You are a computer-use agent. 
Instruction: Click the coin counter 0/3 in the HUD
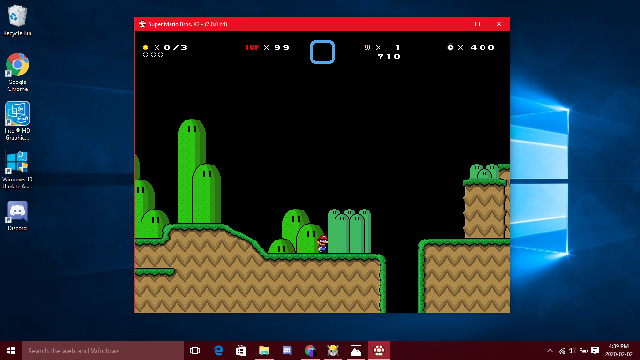[x=165, y=47]
